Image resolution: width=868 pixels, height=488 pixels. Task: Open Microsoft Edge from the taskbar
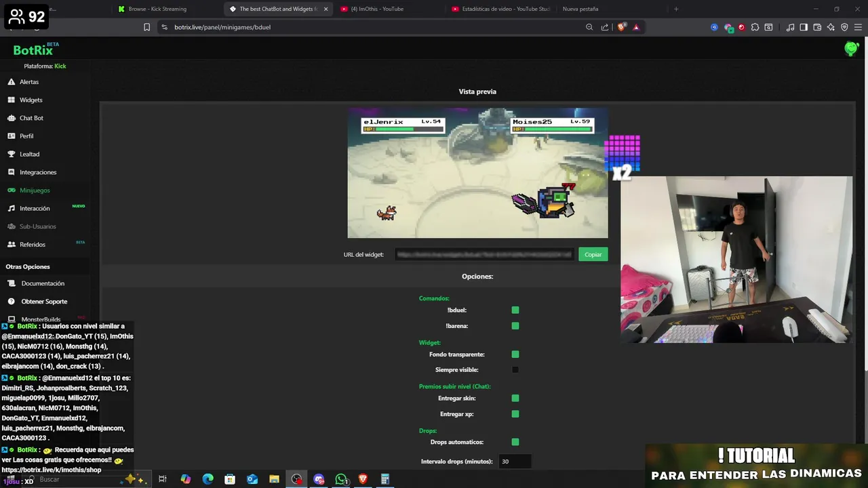[208, 479]
